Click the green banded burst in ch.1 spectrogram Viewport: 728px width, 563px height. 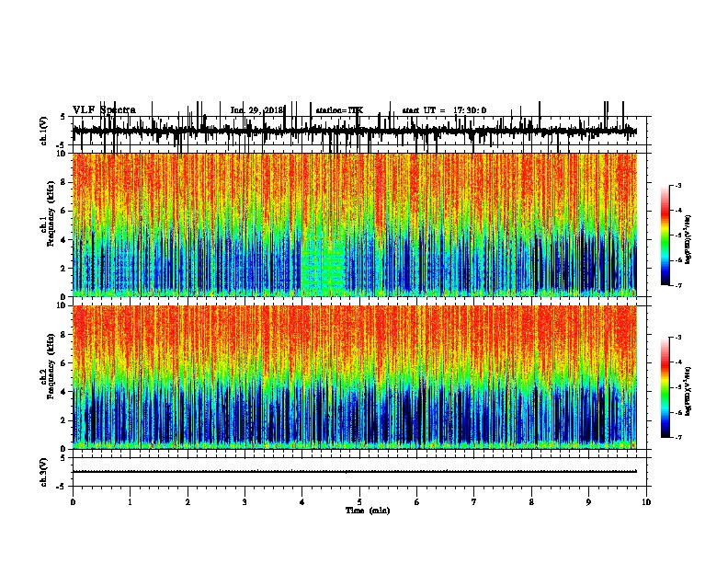pyautogui.click(x=324, y=265)
